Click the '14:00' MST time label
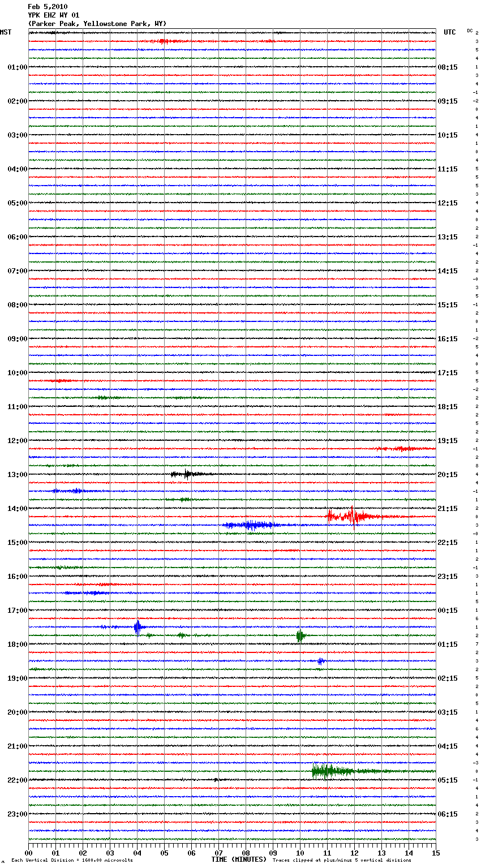Viewport: 481px width, 868px height. click(18, 509)
